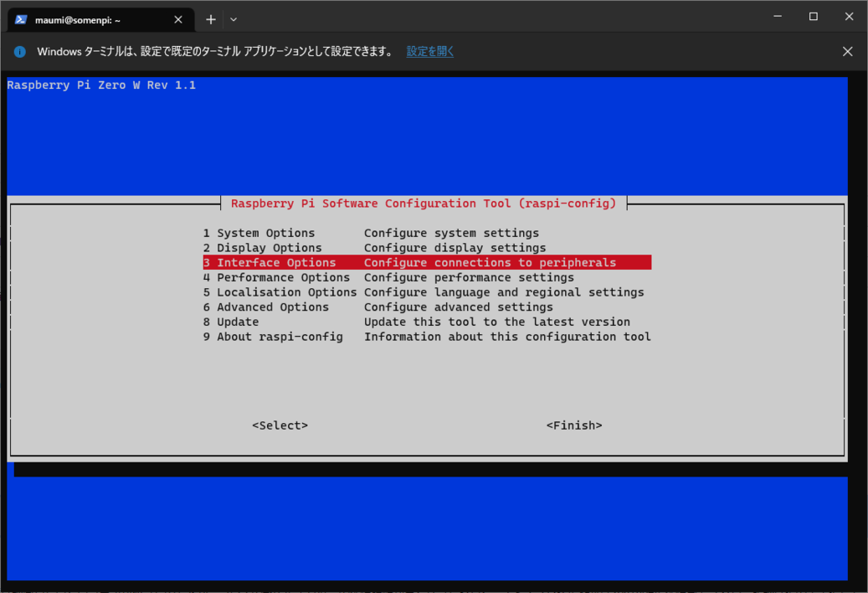Screen dimensions: 868x593
Task: Choose 3 Interface Options highlighted row
Action: click(427, 262)
